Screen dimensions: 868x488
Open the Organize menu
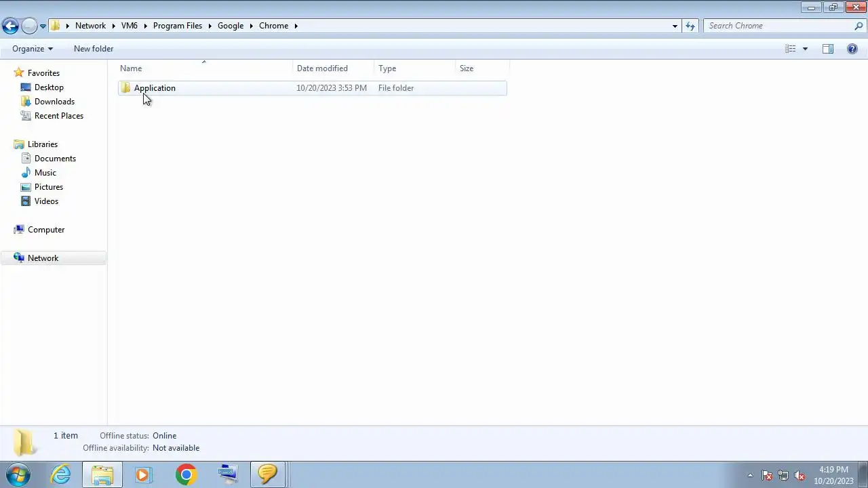(32, 49)
